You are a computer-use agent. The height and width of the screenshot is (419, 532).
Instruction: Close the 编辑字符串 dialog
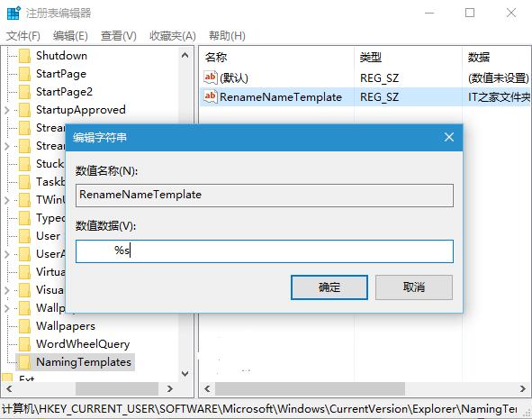click(x=449, y=137)
